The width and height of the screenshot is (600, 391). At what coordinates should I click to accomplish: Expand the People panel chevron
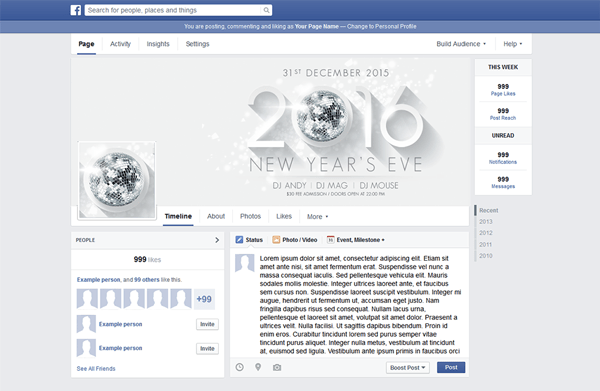pyautogui.click(x=217, y=240)
